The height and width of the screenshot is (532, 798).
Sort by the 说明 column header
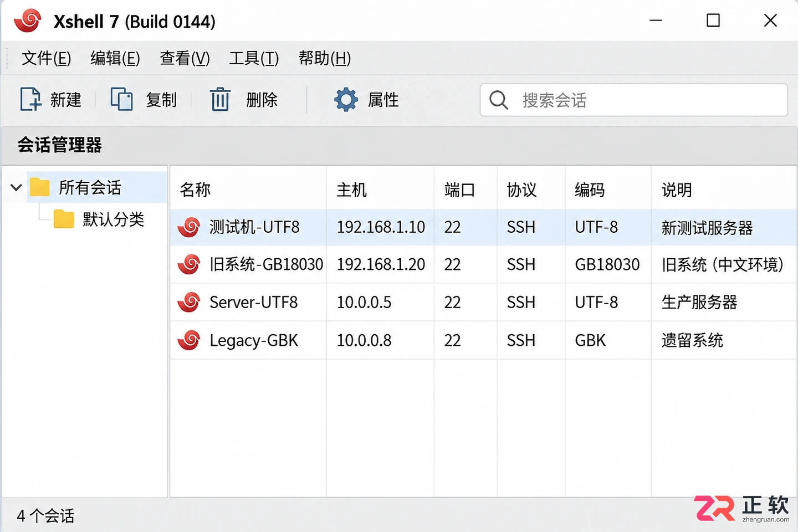(677, 190)
